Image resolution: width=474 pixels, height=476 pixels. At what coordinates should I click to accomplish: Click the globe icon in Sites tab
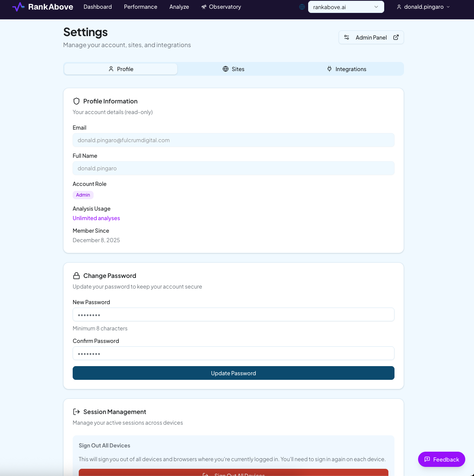tap(226, 69)
